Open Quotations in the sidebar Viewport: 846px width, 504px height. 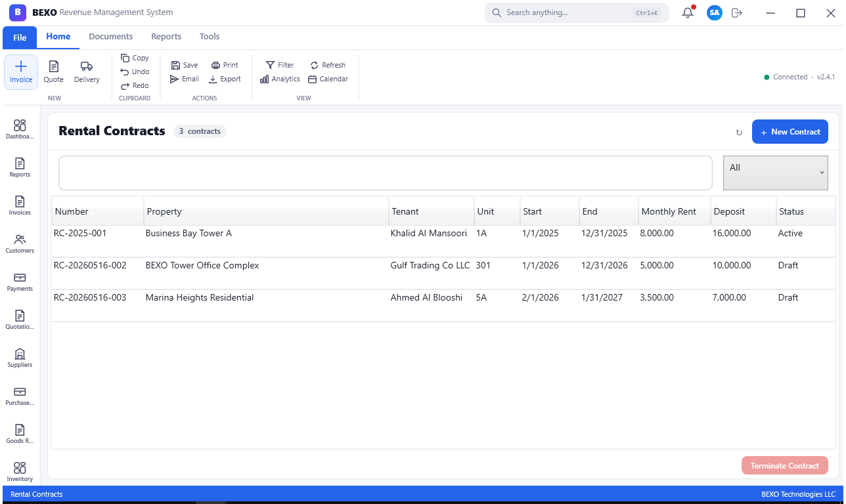[x=20, y=320]
